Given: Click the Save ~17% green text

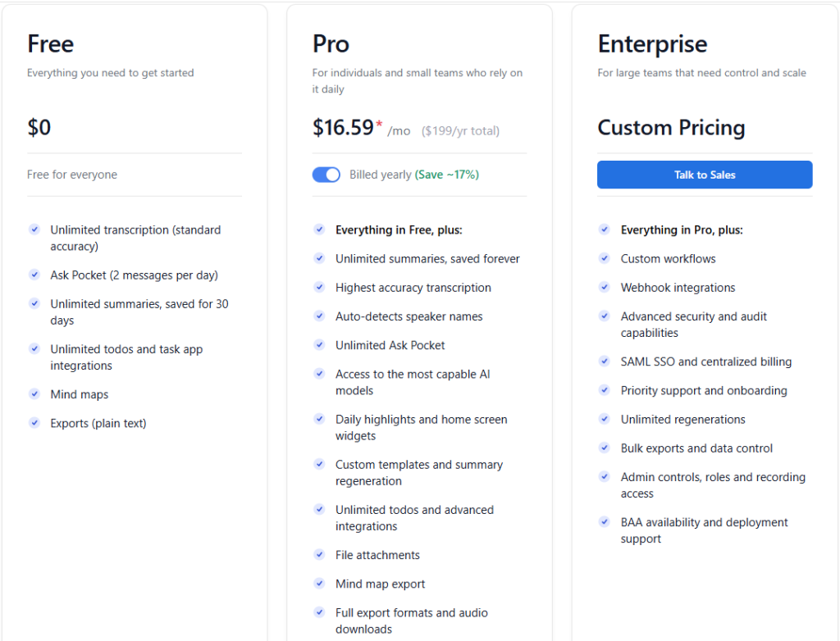Looking at the screenshot, I should (447, 175).
